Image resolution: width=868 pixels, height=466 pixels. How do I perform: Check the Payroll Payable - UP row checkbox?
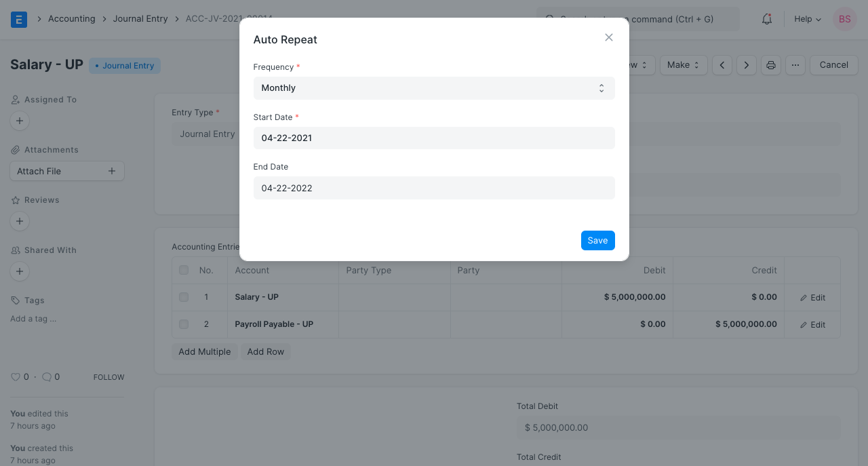[x=183, y=324]
